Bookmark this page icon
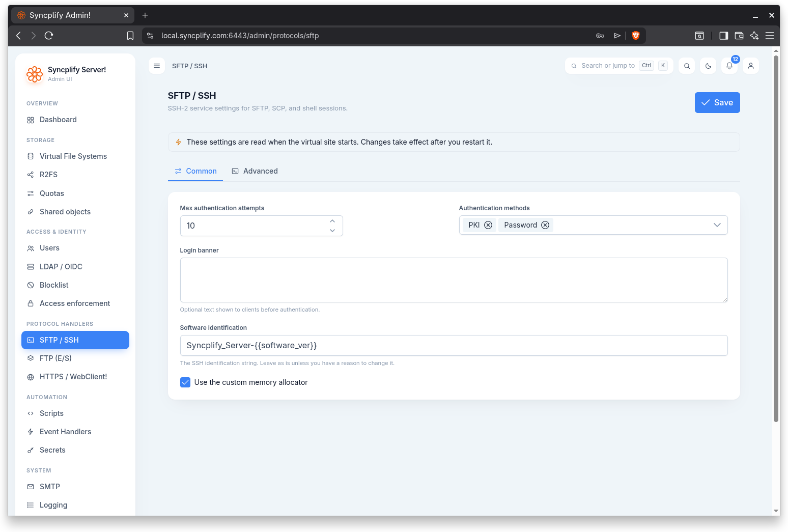788x532 pixels. pyautogui.click(x=130, y=36)
